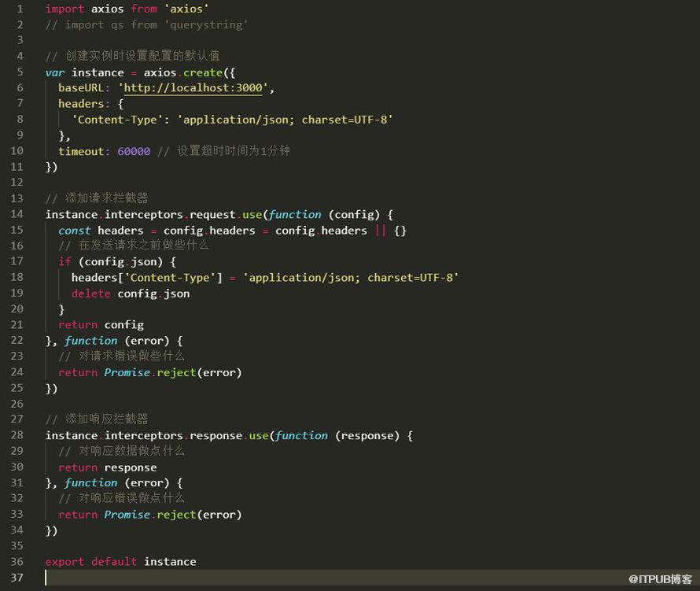Click the comment 在发送请求之前做些什么
This screenshot has height=591, width=700.
[x=134, y=246]
